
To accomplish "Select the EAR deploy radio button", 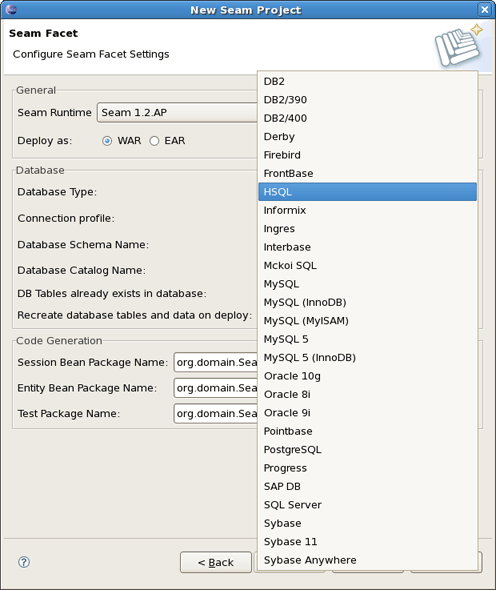I will pos(154,141).
